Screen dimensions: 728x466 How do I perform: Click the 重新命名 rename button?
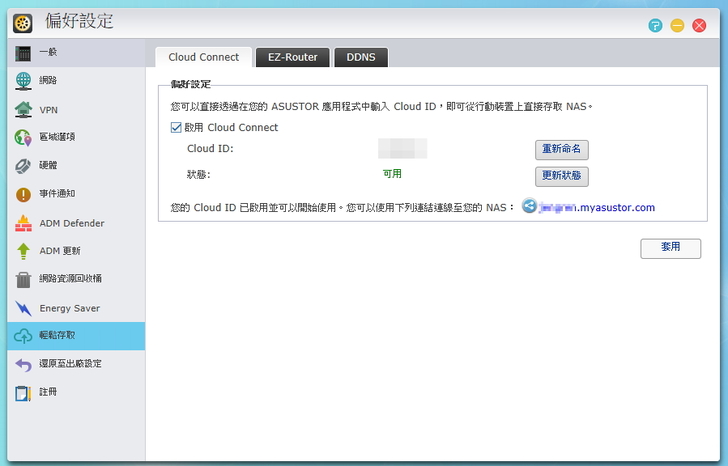[561, 149]
